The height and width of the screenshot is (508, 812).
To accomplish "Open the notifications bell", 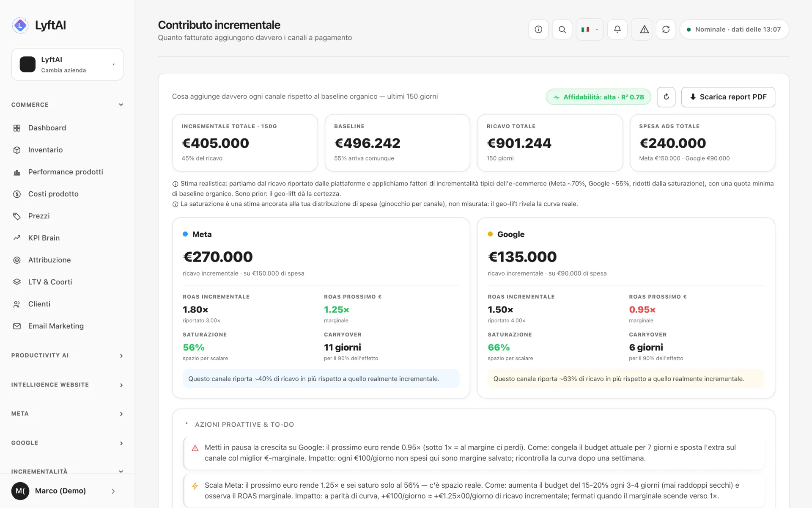I will coord(617,30).
